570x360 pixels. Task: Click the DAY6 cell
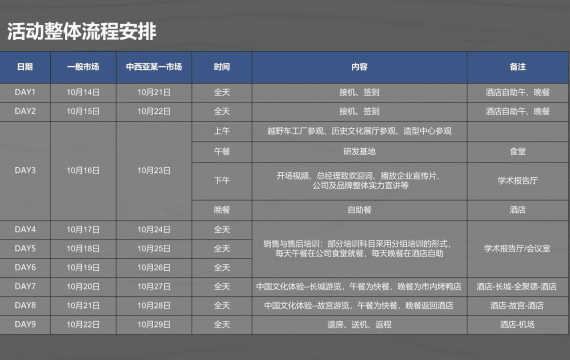tap(25, 268)
